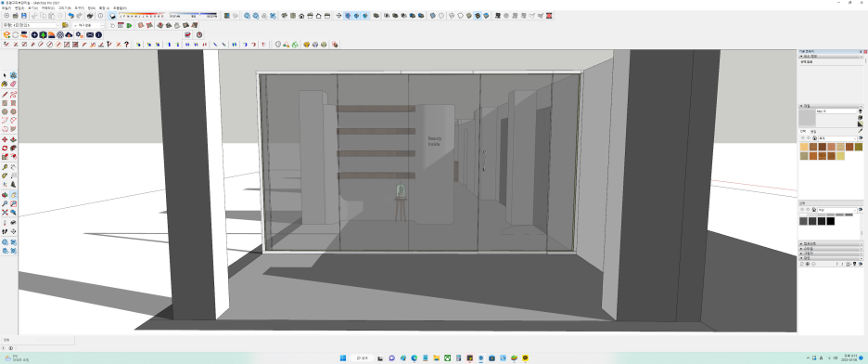Click the green play icon in second toolbar row

[129, 25]
